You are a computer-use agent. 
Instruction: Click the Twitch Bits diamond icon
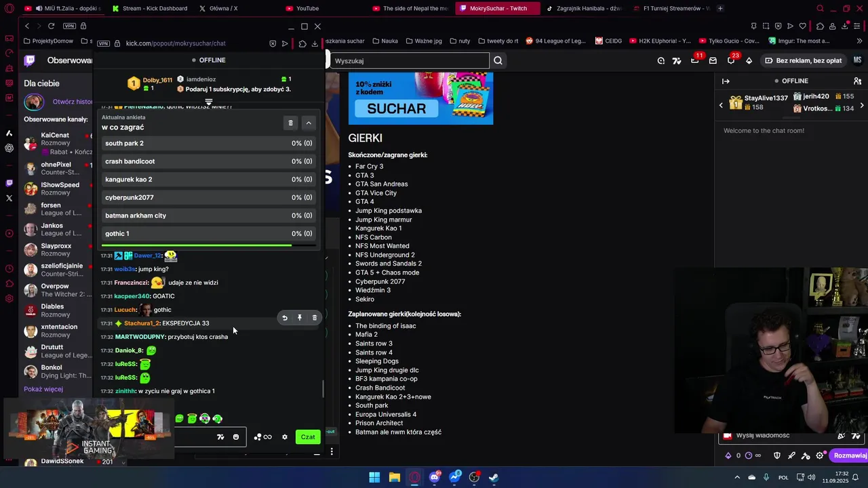[x=749, y=60]
